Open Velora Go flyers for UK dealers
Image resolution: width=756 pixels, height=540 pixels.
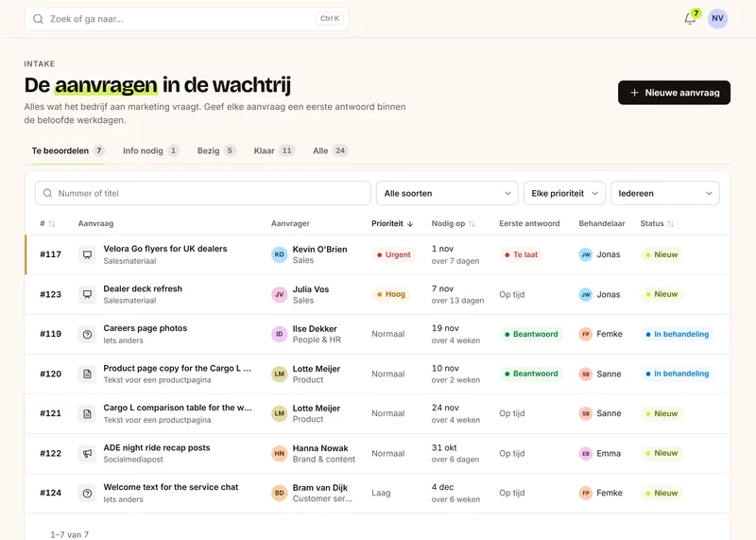point(164,249)
